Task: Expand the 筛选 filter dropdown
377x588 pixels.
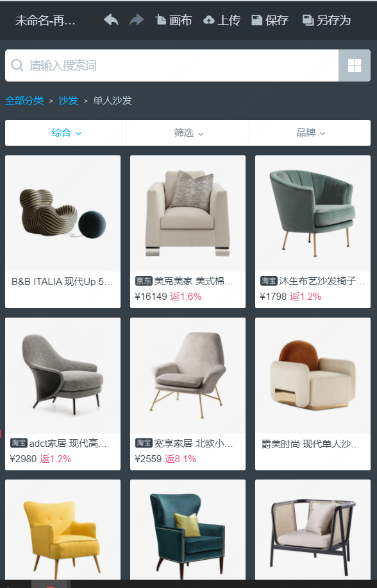Action: 188,133
